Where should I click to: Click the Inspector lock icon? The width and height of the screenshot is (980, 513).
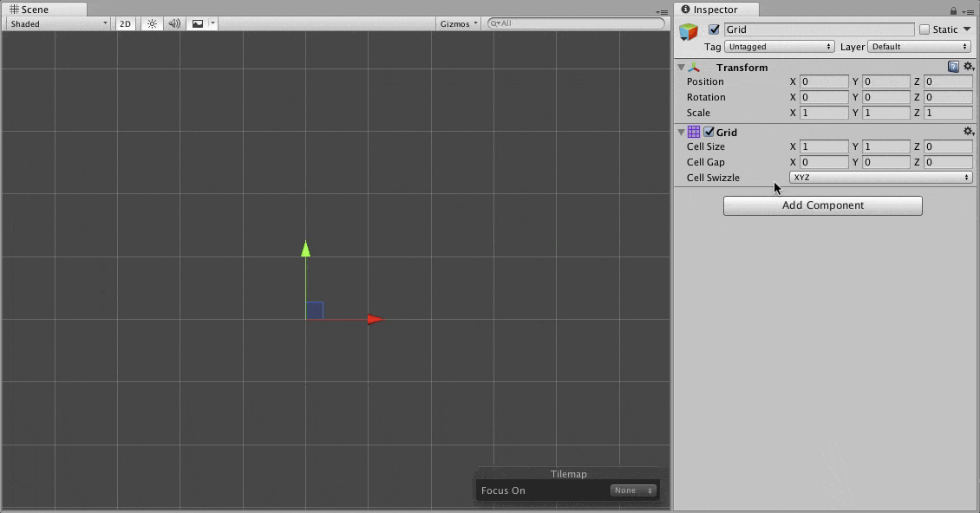[953, 10]
